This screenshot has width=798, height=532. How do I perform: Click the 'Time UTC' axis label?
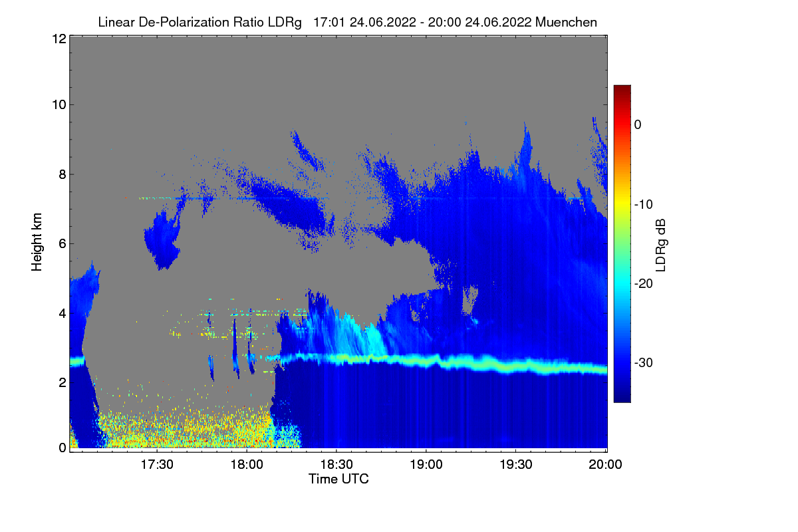pos(338,479)
